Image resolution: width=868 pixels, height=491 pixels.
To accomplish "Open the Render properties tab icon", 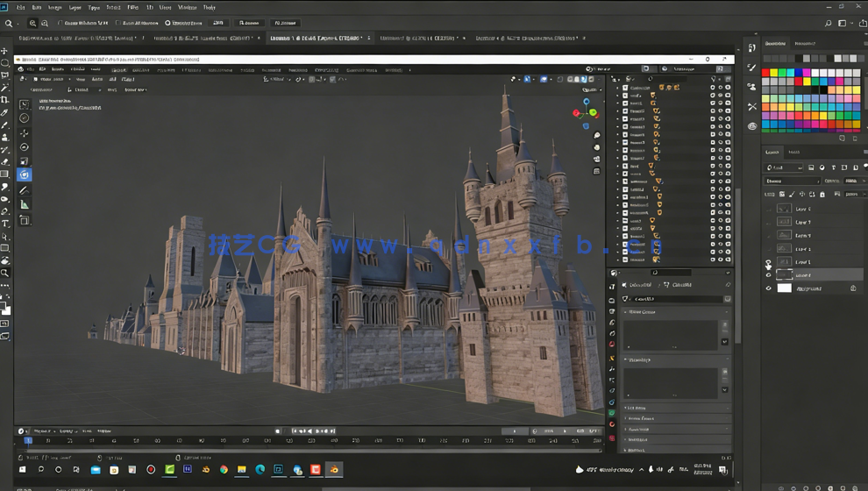I will click(612, 301).
